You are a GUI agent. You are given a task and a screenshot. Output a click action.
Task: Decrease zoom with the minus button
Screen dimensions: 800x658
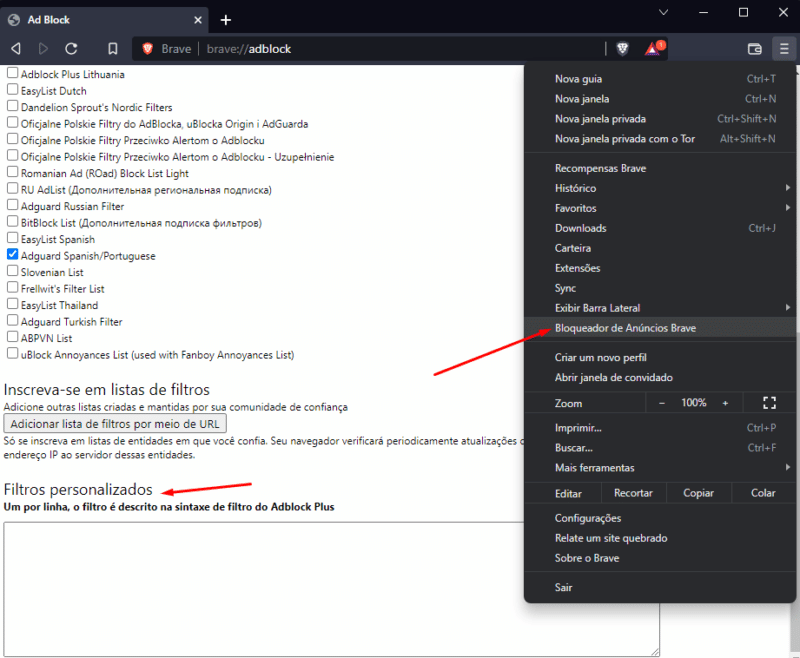tap(662, 403)
